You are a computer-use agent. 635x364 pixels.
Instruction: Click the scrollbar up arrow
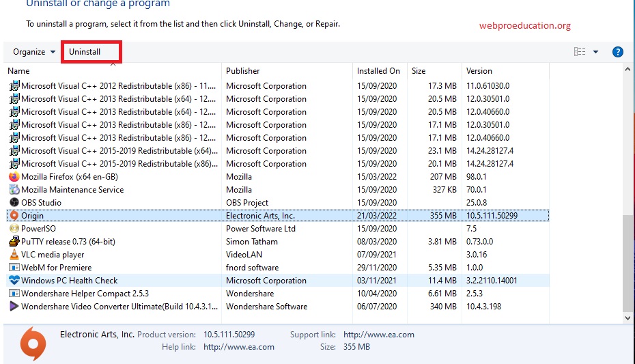(627, 69)
